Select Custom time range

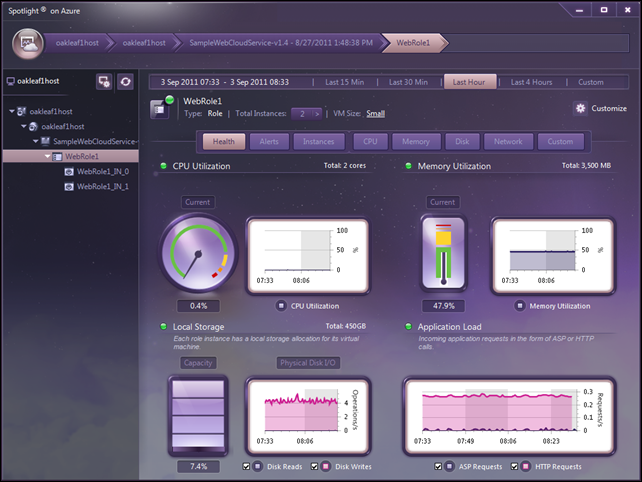[x=591, y=82]
